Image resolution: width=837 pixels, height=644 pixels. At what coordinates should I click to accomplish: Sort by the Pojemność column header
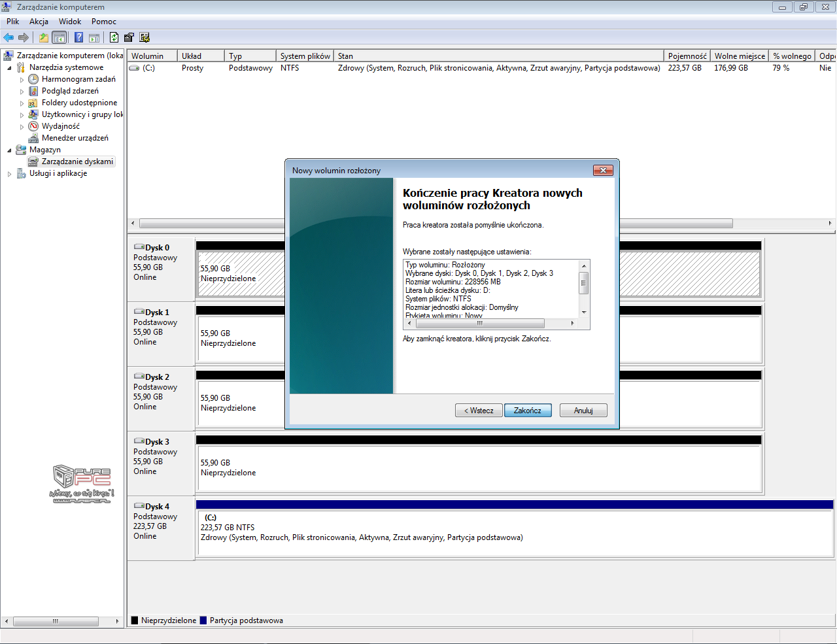pyautogui.click(x=687, y=56)
